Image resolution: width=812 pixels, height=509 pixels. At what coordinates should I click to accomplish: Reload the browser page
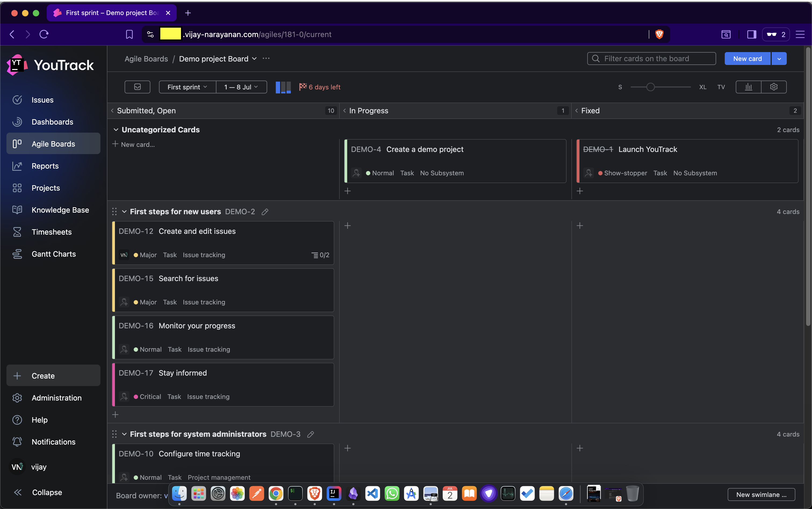tap(44, 34)
